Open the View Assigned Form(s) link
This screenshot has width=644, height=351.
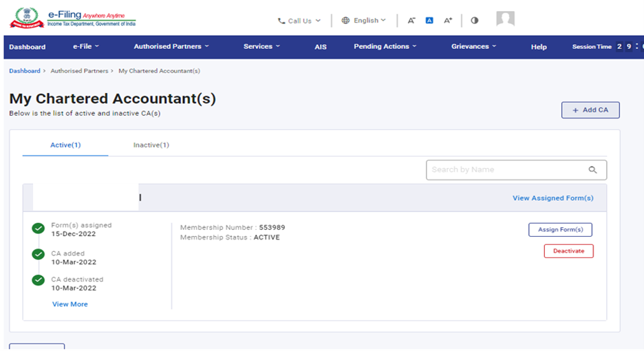(552, 198)
